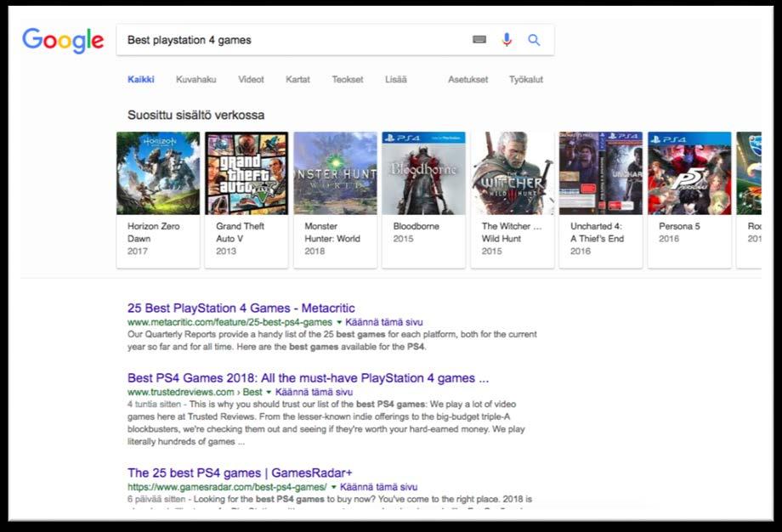Click the 'Horizon Zero Dawn' title text
The image size is (782, 532).
(x=154, y=232)
